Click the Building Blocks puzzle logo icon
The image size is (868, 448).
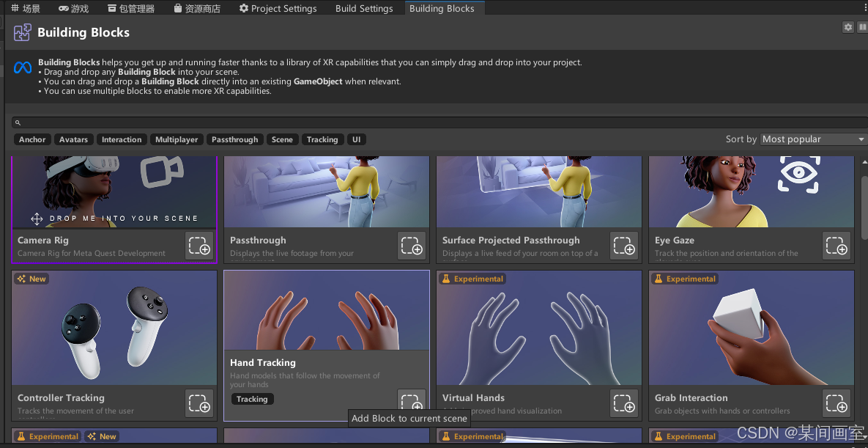(23, 33)
